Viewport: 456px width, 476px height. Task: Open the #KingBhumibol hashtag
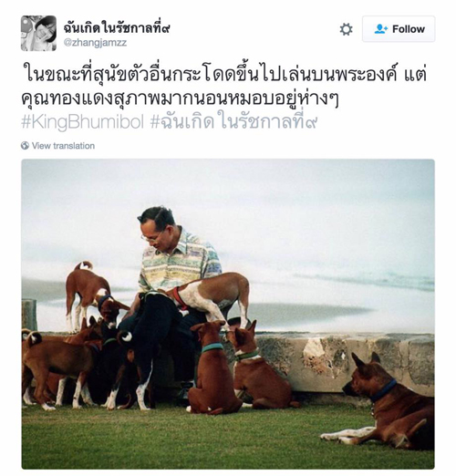tap(83, 122)
